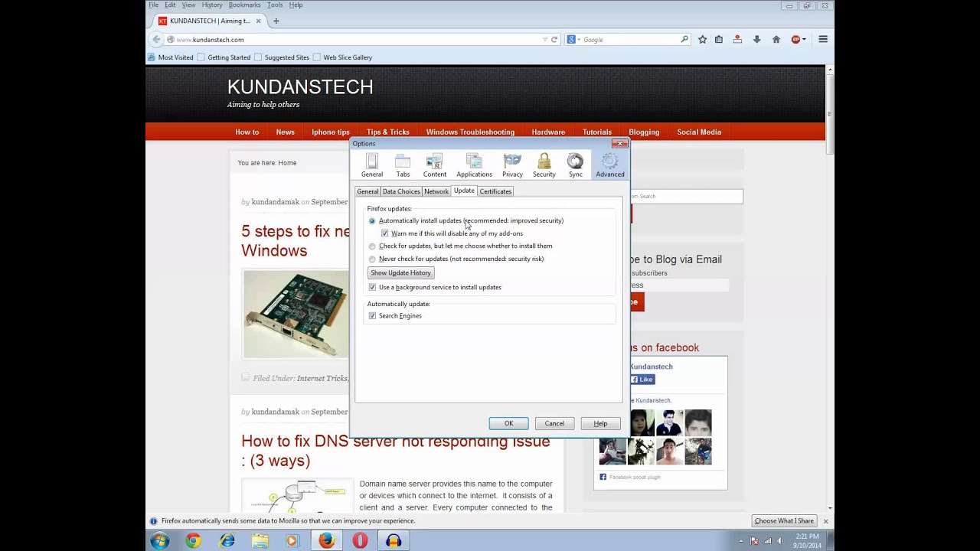
Task: Switch to the Certificates sub-tab
Action: [495, 191]
